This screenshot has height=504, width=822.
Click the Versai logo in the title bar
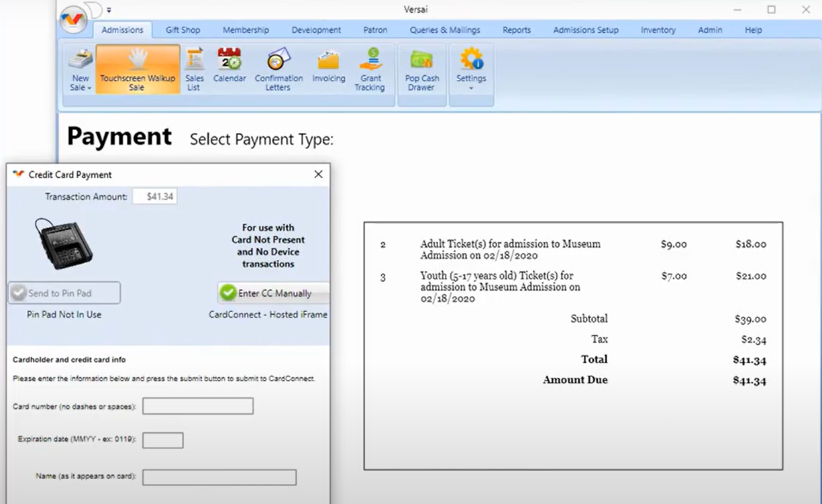coord(72,19)
